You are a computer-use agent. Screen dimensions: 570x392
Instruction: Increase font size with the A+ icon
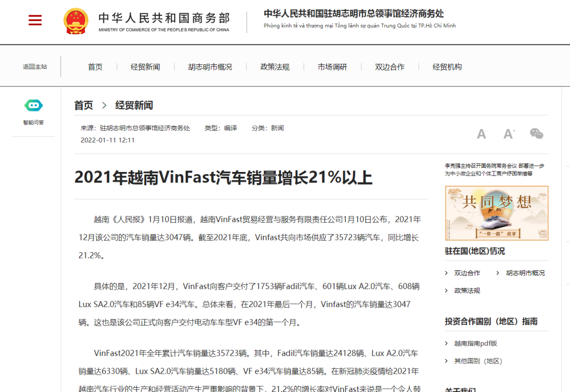click(x=508, y=133)
